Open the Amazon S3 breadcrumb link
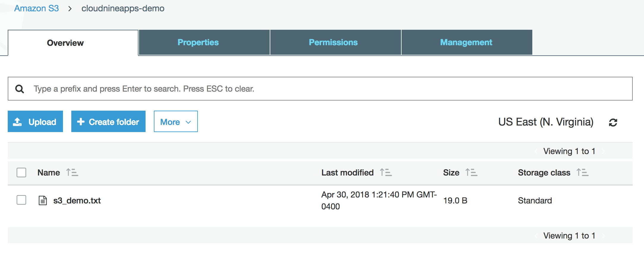644x254 pixels. pyautogui.click(x=37, y=8)
